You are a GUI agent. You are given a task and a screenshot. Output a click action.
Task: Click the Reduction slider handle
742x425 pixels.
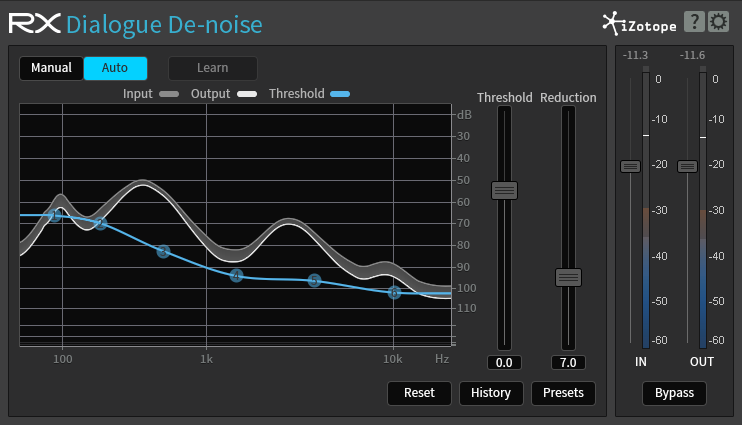coord(568,277)
